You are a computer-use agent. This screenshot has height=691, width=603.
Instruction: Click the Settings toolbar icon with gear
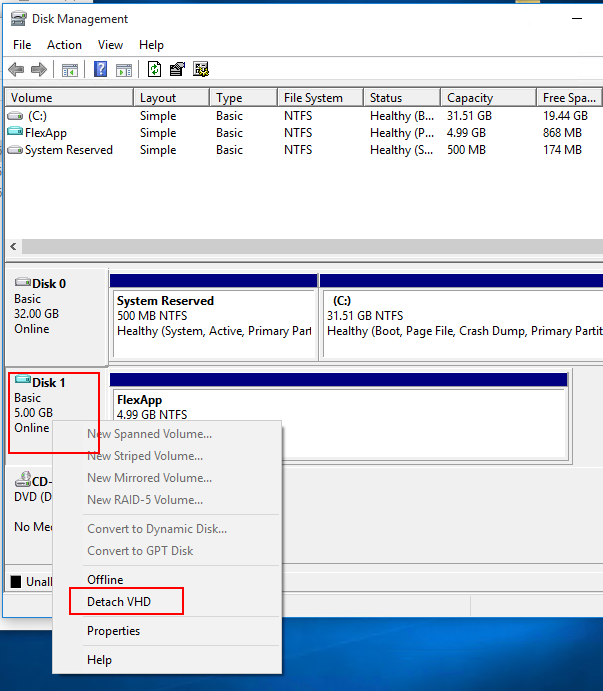coord(201,69)
